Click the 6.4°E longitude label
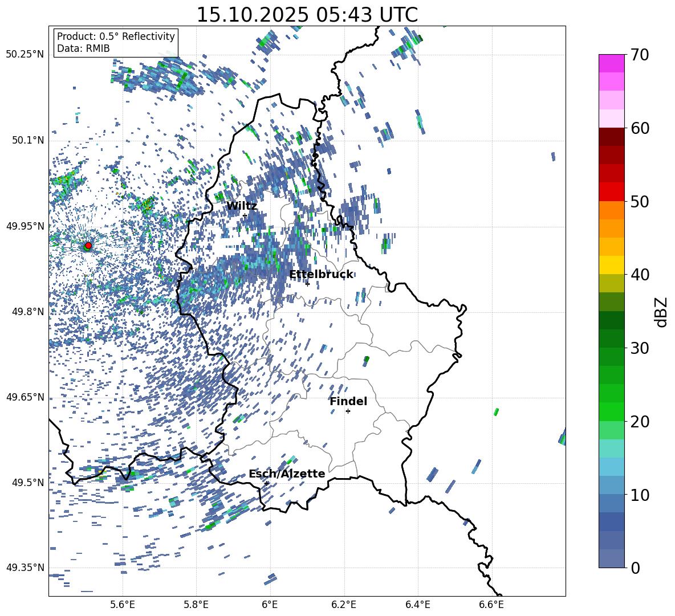The height and width of the screenshot is (616, 675). coord(417,605)
